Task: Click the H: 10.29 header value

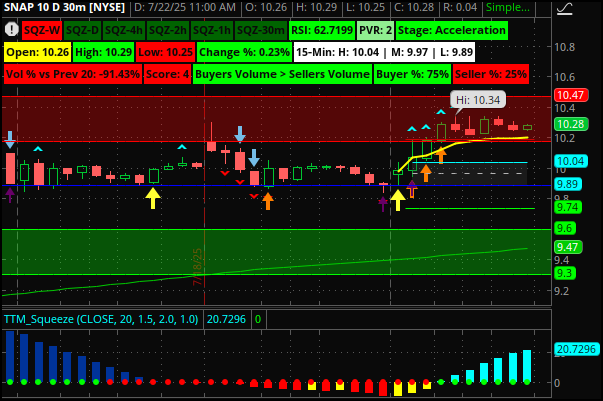Action: (x=316, y=7)
